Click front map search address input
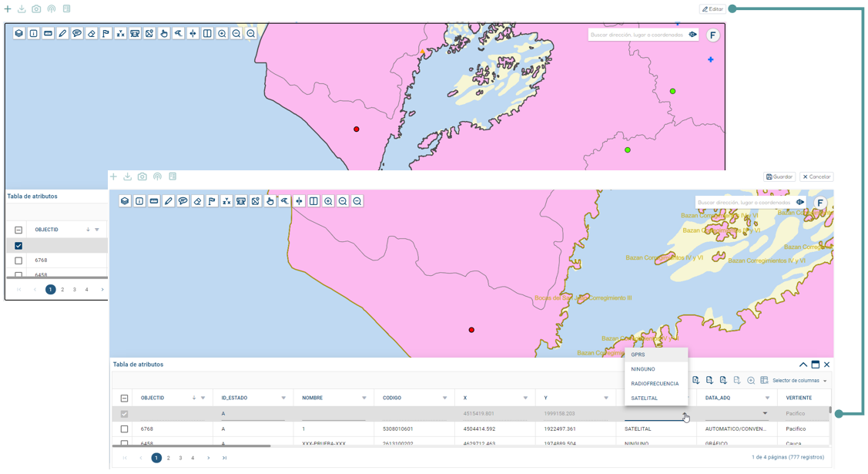This screenshot has width=868, height=474. [x=745, y=203]
